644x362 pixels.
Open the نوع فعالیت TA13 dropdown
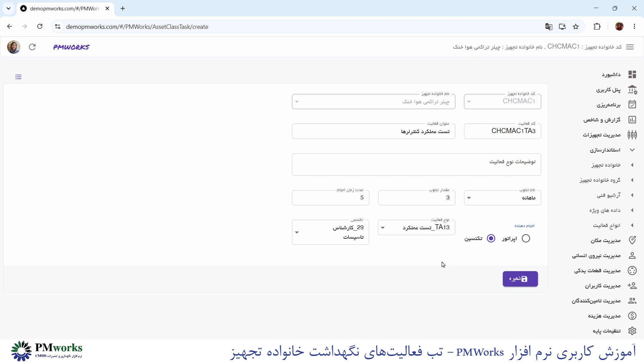[x=416, y=228]
